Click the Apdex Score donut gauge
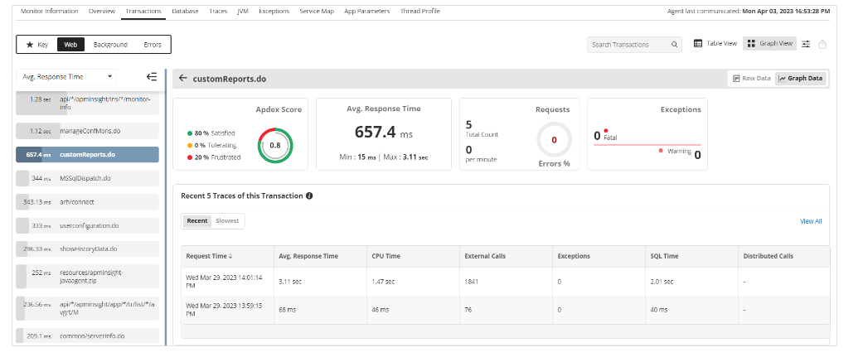The height and width of the screenshot is (362, 868). (274, 145)
